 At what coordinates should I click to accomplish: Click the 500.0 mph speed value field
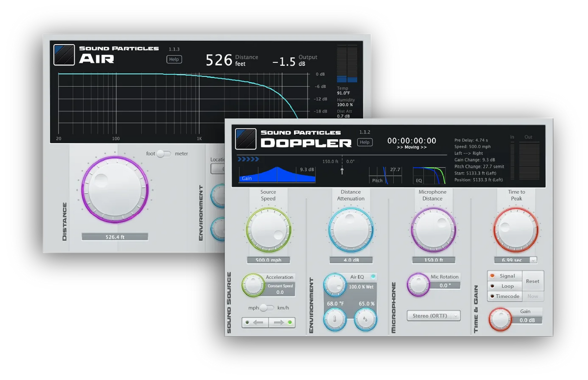pos(268,260)
